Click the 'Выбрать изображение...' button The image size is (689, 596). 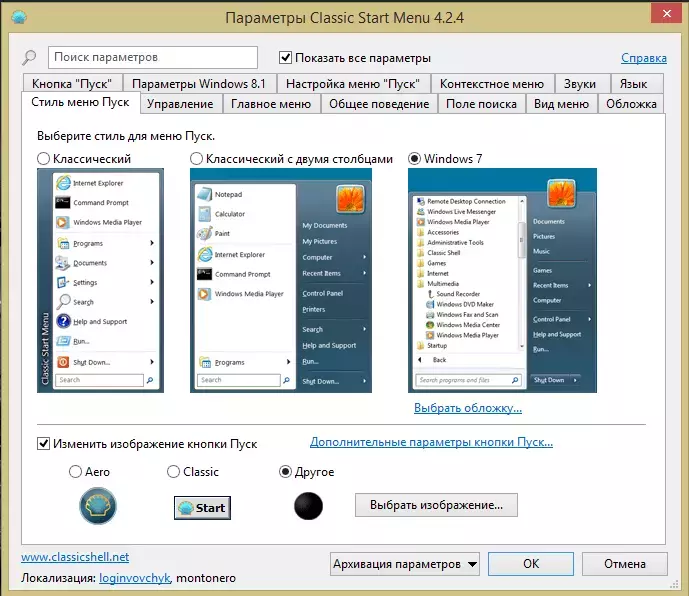[436, 505]
